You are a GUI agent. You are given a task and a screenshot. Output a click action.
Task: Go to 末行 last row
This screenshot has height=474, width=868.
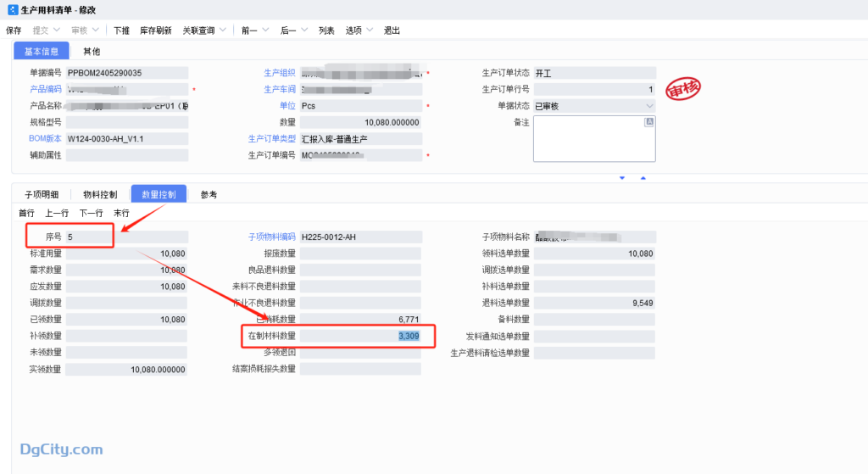click(121, 213)
